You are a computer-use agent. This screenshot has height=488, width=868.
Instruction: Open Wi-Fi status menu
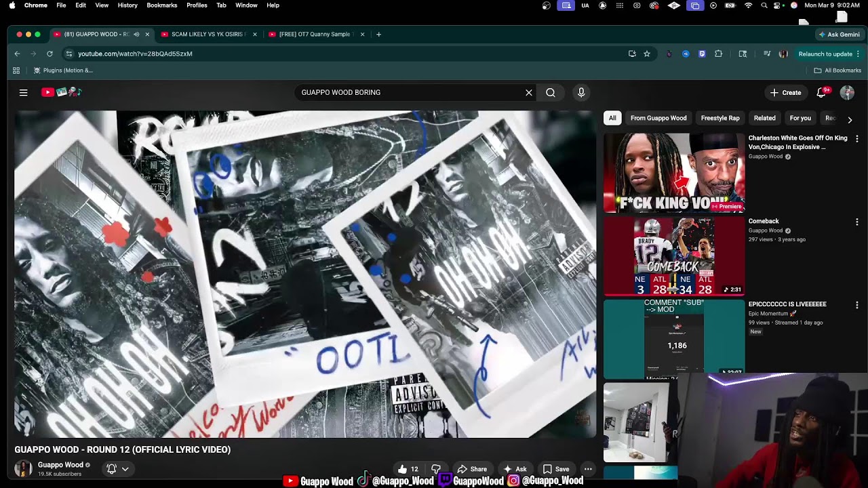click(749, 5)
